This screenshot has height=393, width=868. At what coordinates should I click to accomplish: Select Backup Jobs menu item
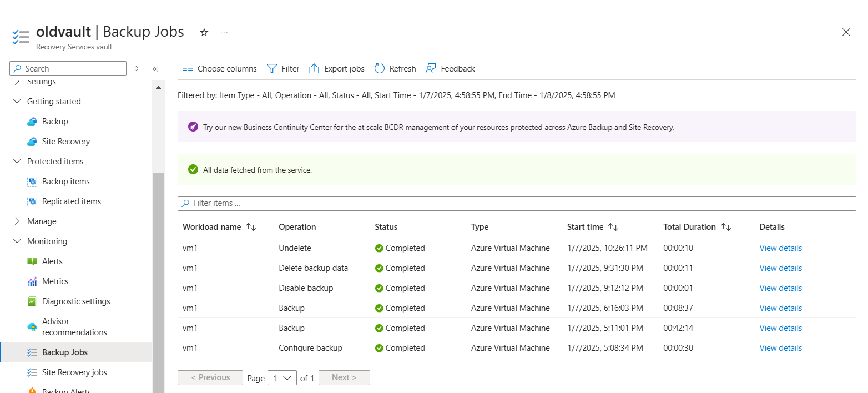(x=75, y=352)
